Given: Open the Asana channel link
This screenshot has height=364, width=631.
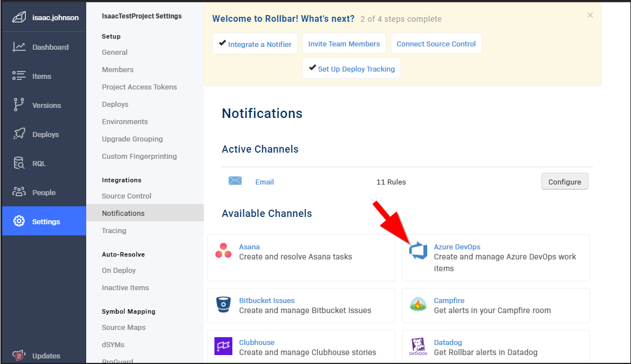Looking at the screenshot, I should click(x=250, y=247).
